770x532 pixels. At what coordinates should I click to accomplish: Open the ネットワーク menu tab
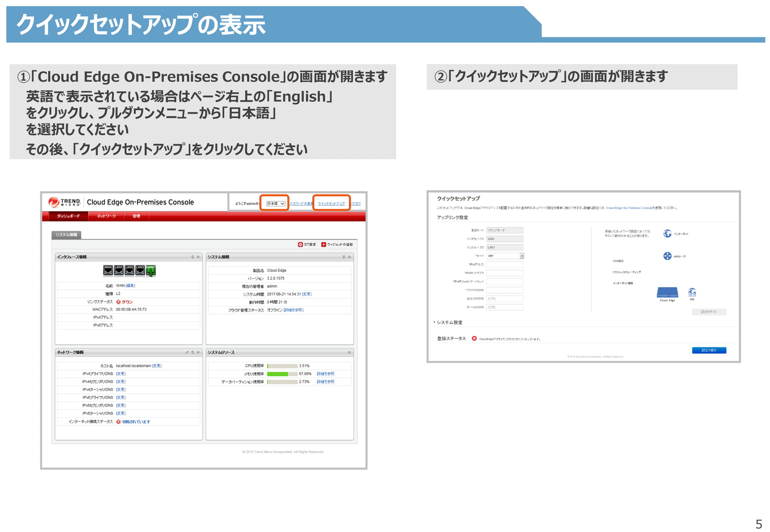coord(106,216)
